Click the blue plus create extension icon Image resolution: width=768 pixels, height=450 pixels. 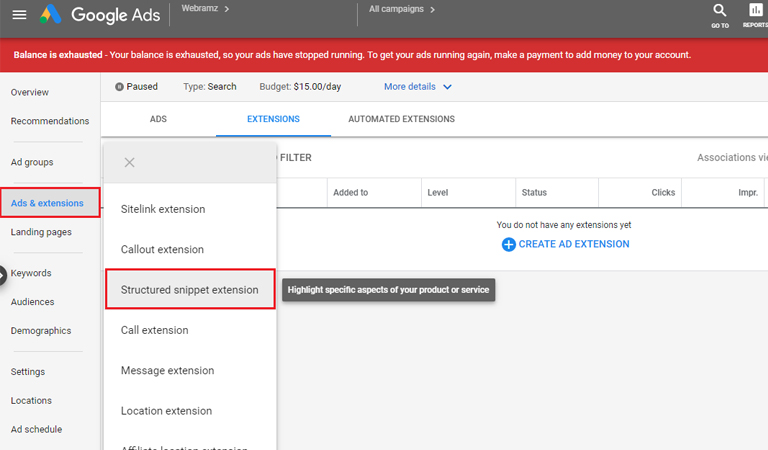point(508,244)
